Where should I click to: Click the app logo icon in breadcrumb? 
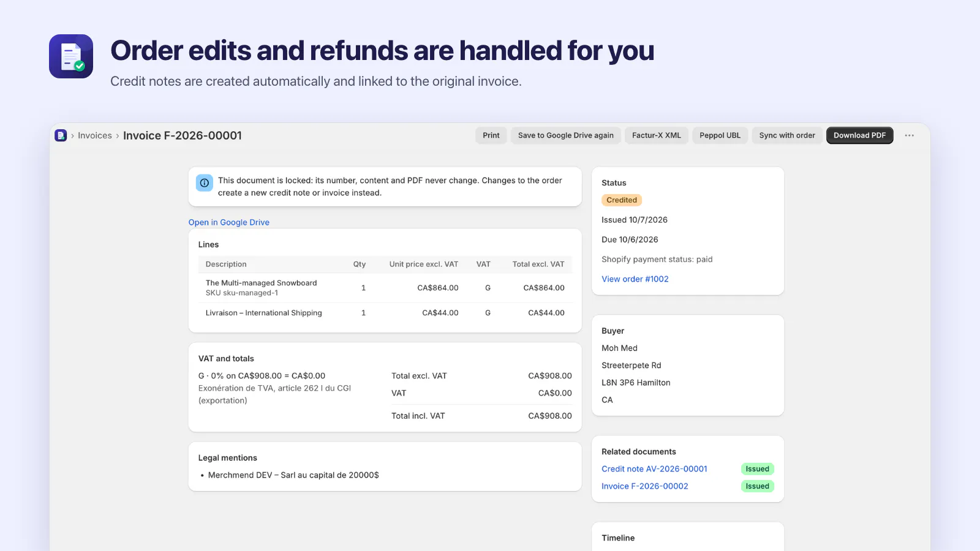pyautogui.click(x=61, y=135)
